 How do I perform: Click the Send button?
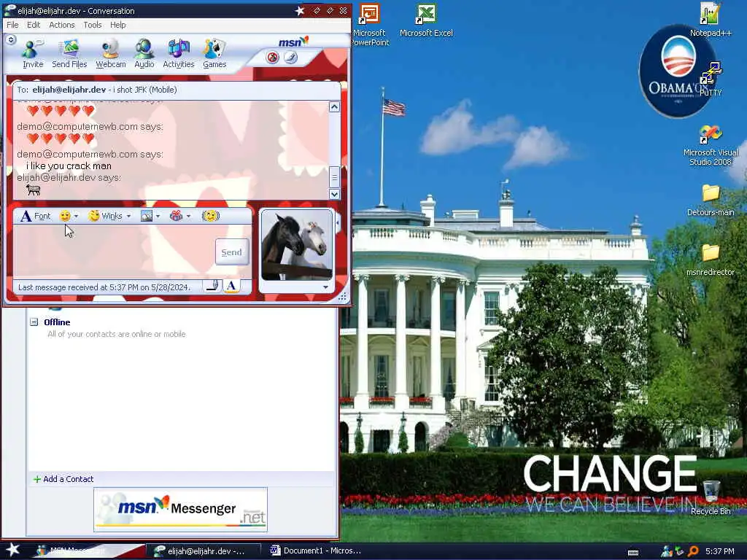[232, 252]
